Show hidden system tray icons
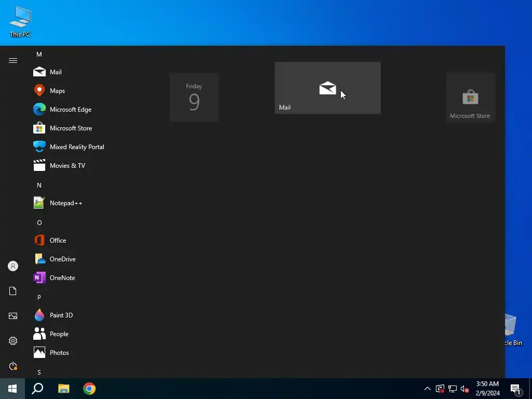This screenshot has height=399, width=532. (428, 389)
